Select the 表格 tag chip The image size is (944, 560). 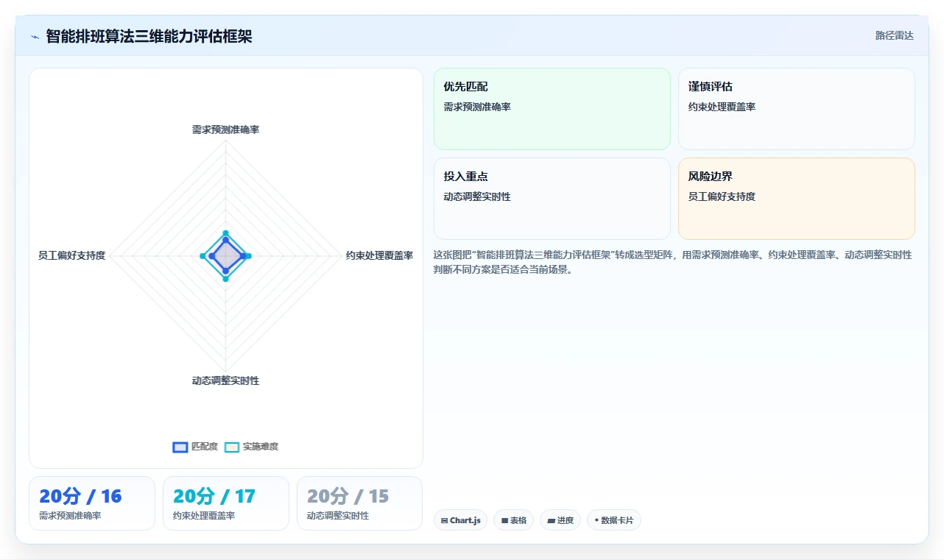(x=513, y=520)
